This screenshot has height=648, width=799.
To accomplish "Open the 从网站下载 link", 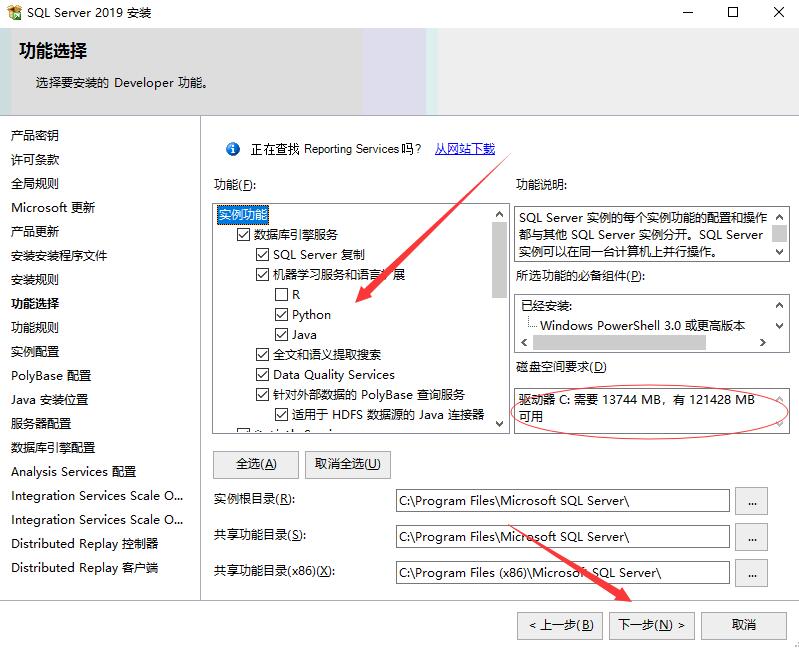I will click(x=465, y=149).
